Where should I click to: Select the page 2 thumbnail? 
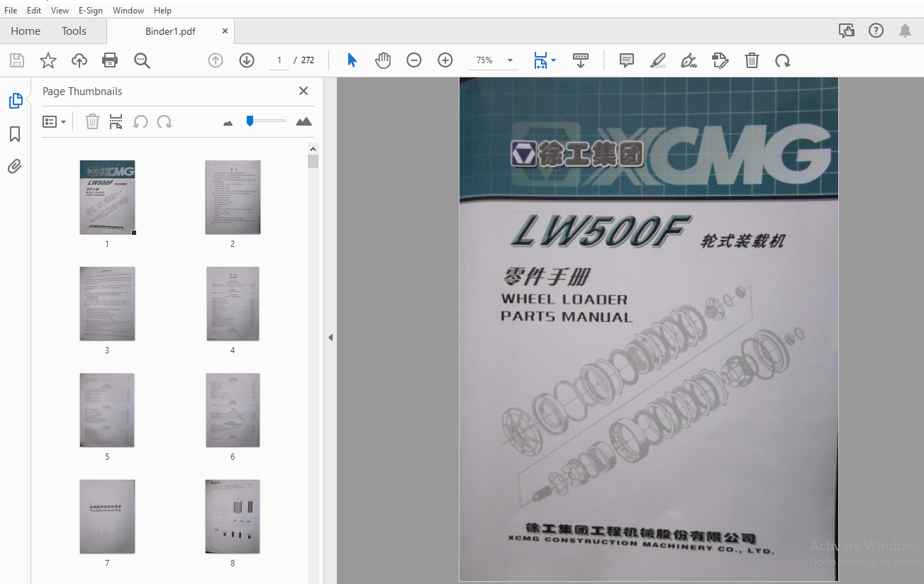[x=233, y=197]
